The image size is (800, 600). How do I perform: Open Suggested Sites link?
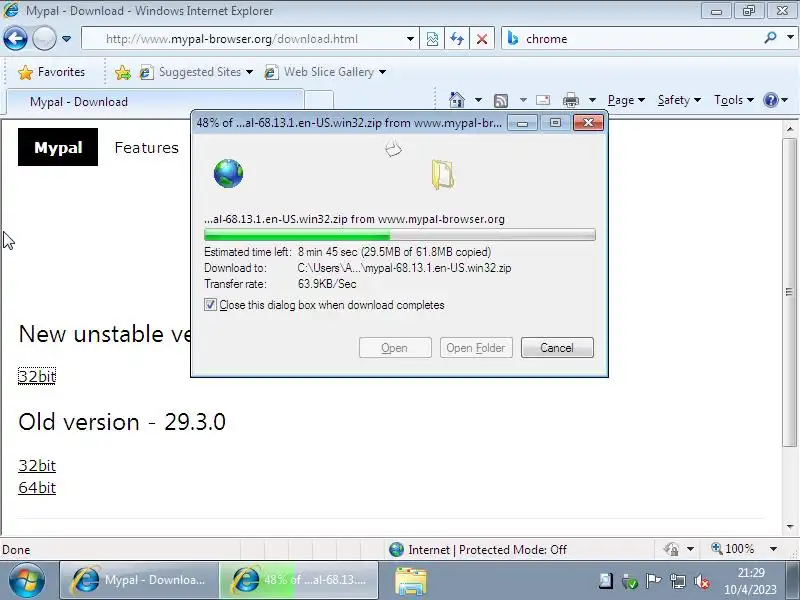196,72
